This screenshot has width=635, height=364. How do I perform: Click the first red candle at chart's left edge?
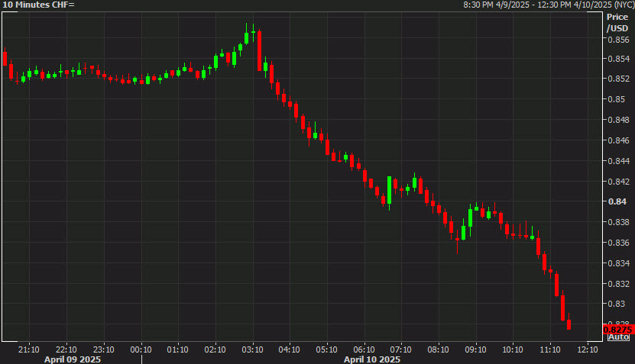pos(5,58)
